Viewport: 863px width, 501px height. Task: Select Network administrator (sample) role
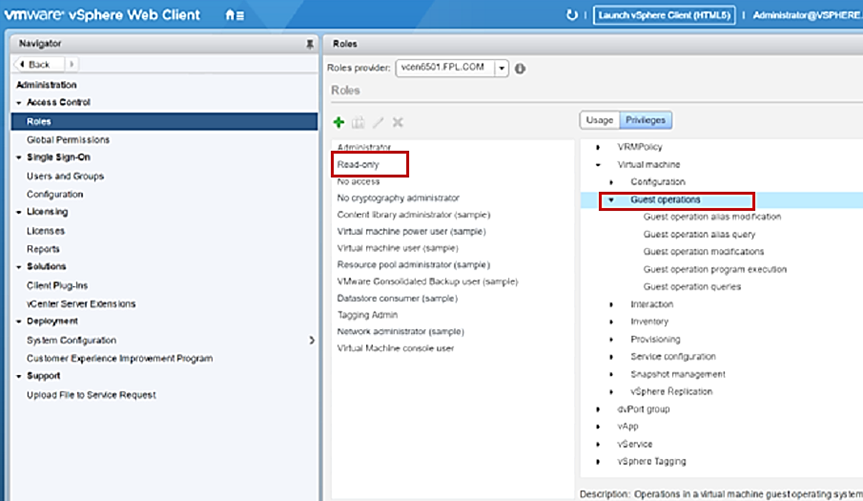tap(401, 331)
